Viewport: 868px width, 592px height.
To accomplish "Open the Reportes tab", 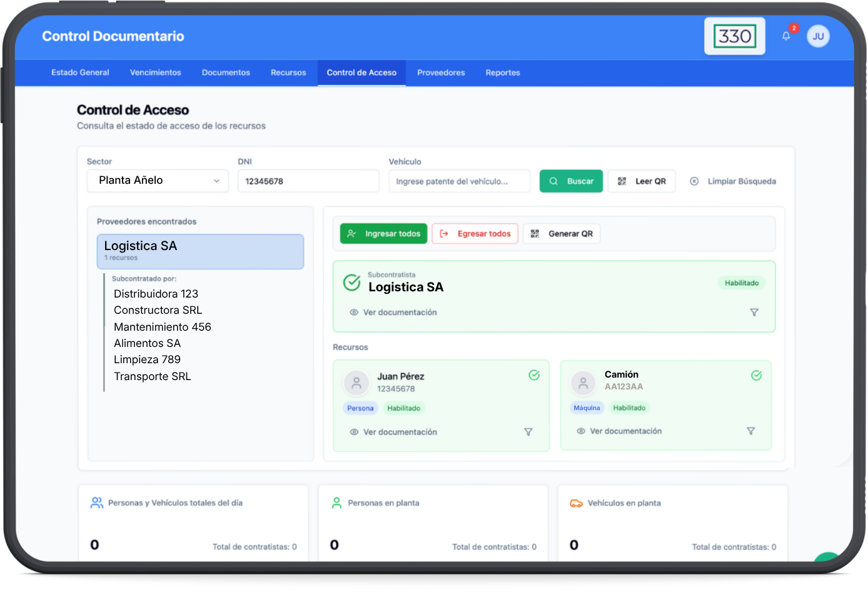I will (503, 73).
